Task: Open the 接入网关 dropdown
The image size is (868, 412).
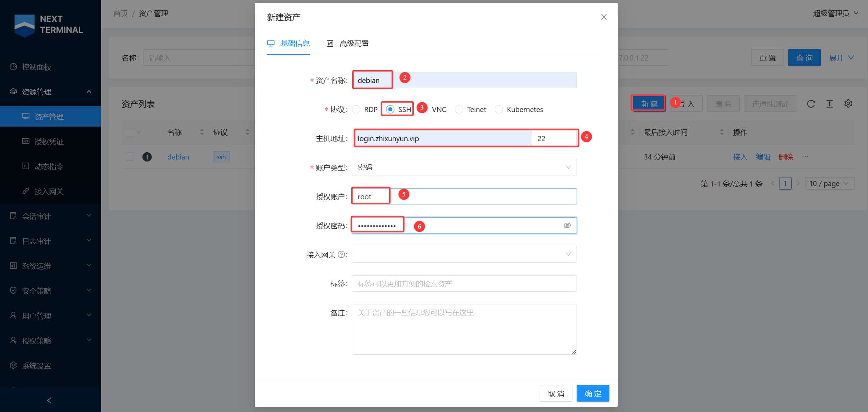Action: point(464,255)
